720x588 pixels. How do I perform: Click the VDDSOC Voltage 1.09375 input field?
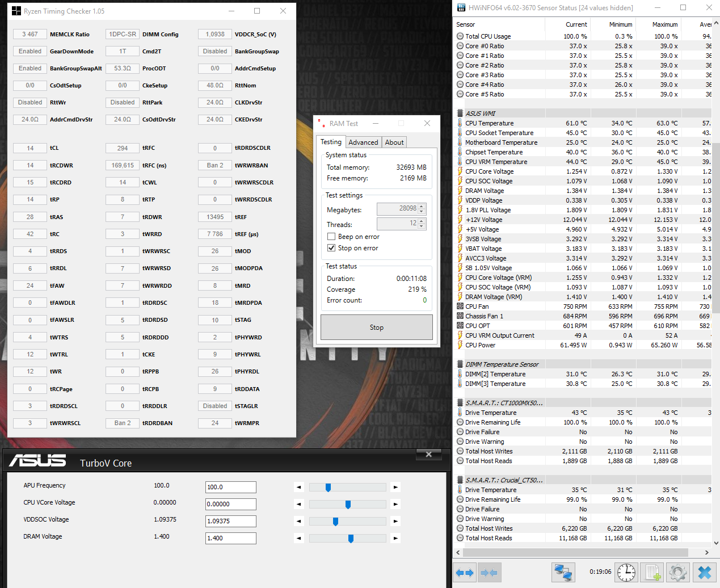coord(231,521)
